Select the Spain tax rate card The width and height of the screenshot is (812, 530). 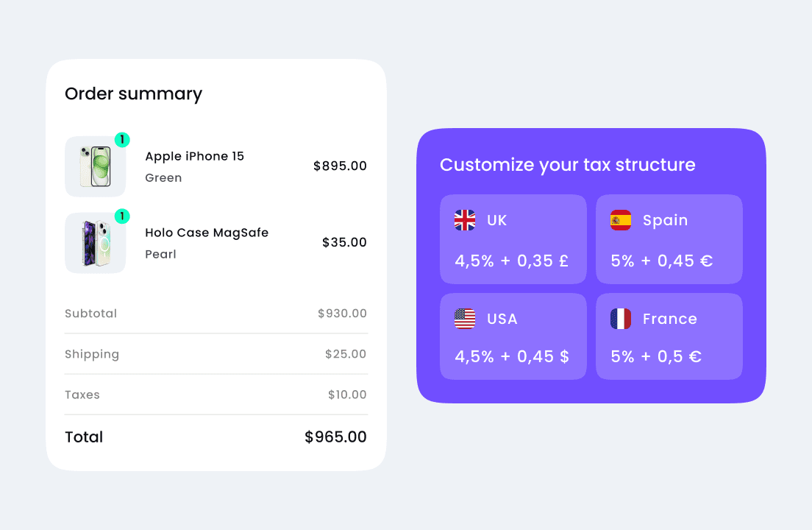click(669, 239)
